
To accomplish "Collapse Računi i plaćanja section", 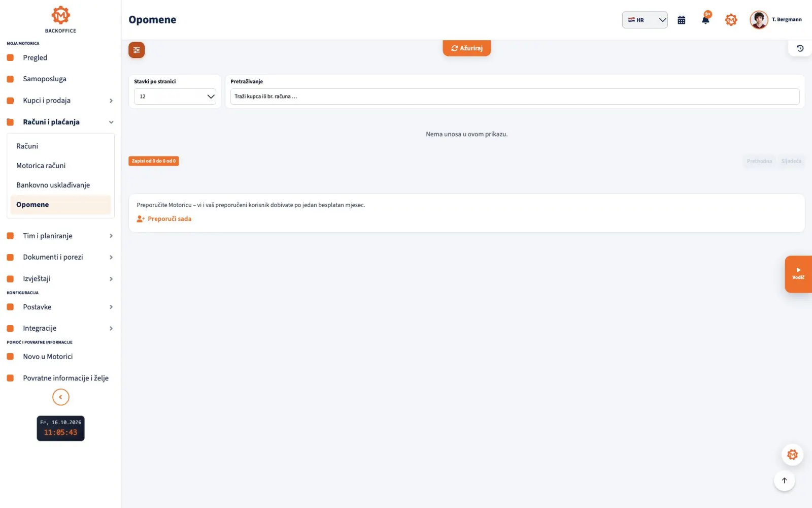I will [60, 122].
